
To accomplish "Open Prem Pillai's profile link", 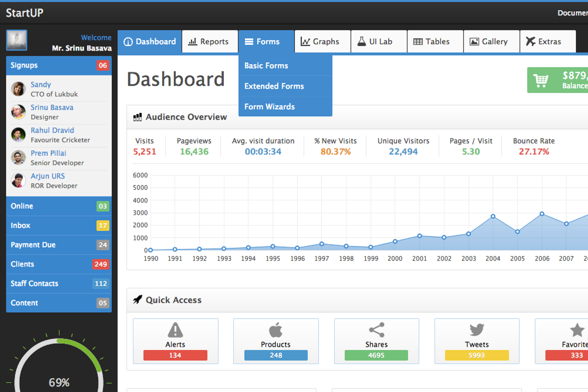I will tap(49, 153).
